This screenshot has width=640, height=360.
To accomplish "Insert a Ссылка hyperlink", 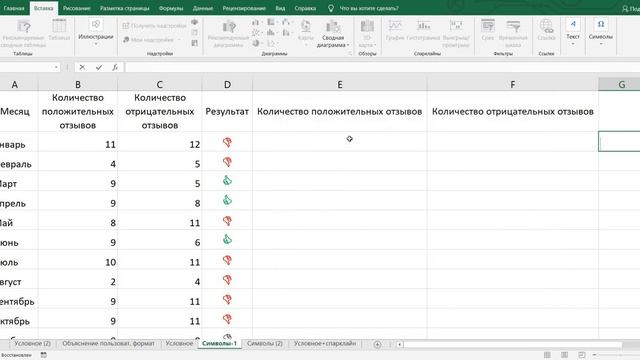I will 546,30.
